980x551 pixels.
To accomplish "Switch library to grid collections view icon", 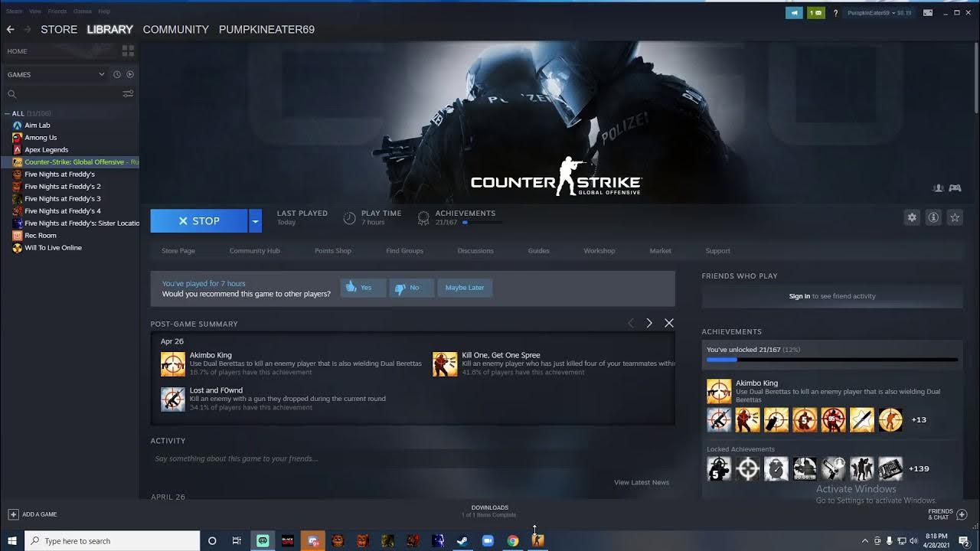I will click(x=128, y=51).
